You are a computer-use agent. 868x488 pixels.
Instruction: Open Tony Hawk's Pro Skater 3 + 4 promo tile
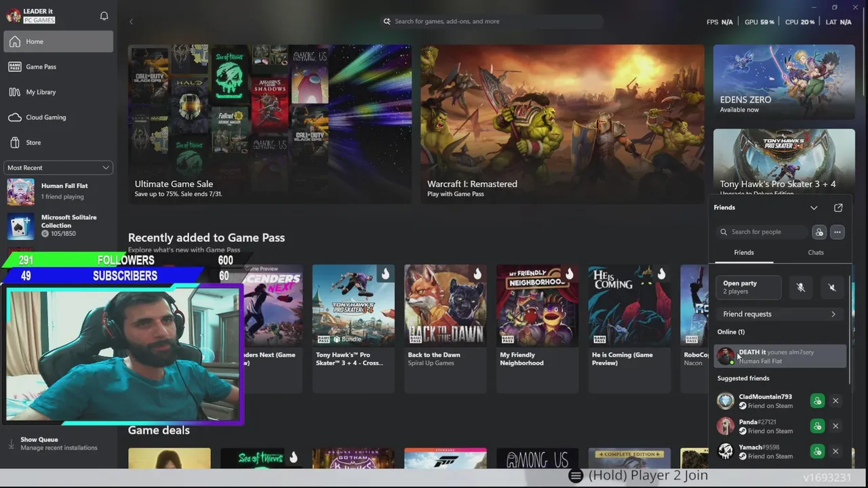click(x=784, y=161)
